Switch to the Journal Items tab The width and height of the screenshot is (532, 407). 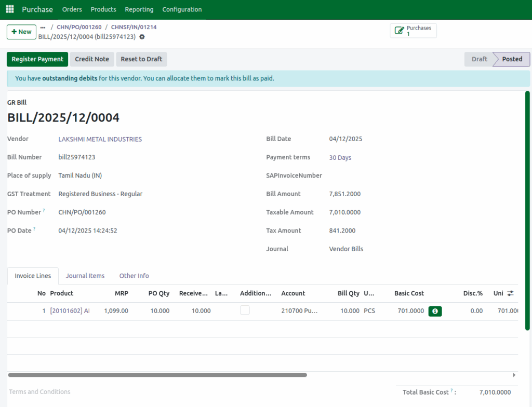pos(85,276)
